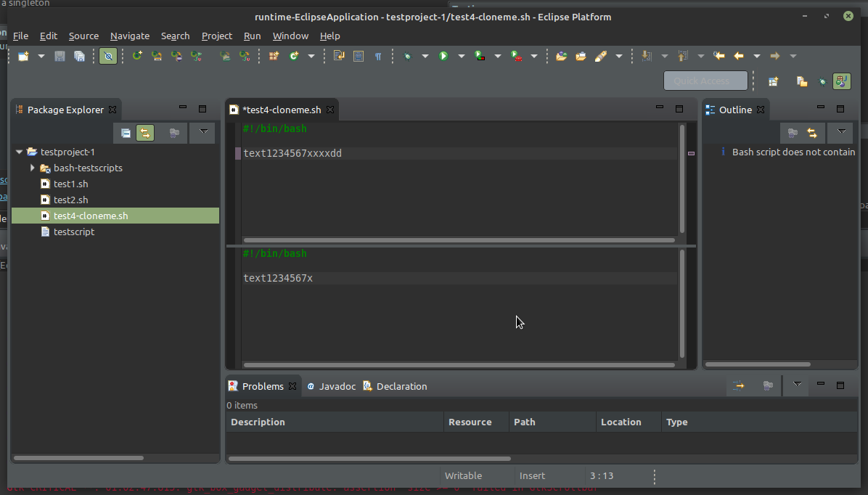Open the New Java Class dropdown arrow
868x495 pixels.
[311, 56]
